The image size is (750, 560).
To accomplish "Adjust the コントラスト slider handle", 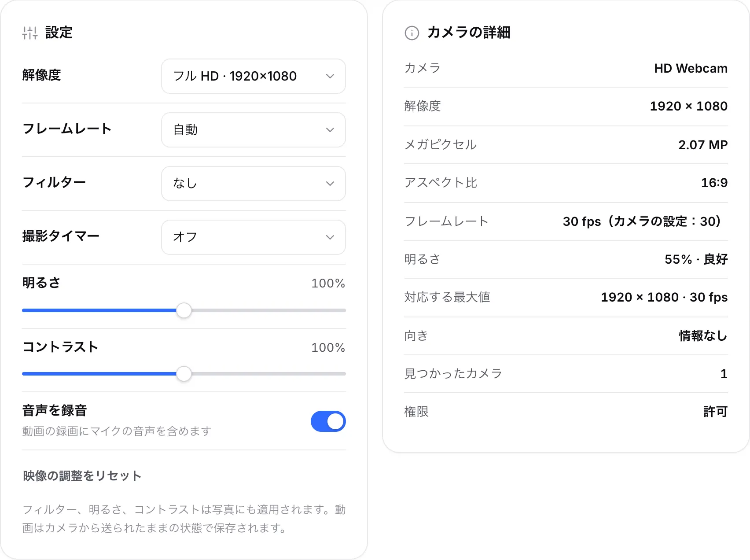I will tap(184, 374).
